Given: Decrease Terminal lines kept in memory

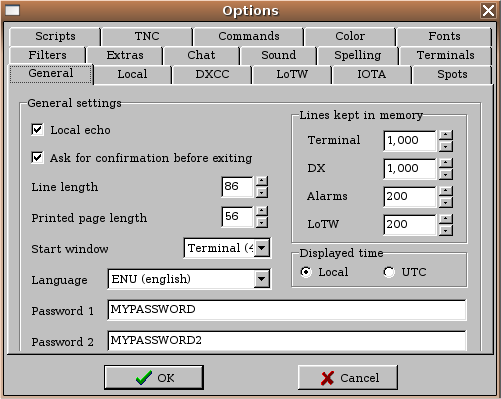Looking at the screenshot, I should [x=446, y=146].
